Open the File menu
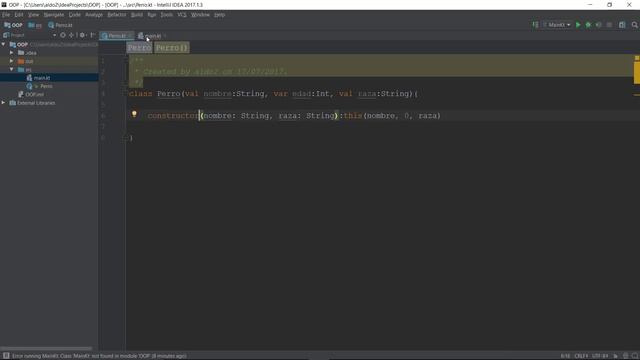640x360 pixels. (6, 15)
